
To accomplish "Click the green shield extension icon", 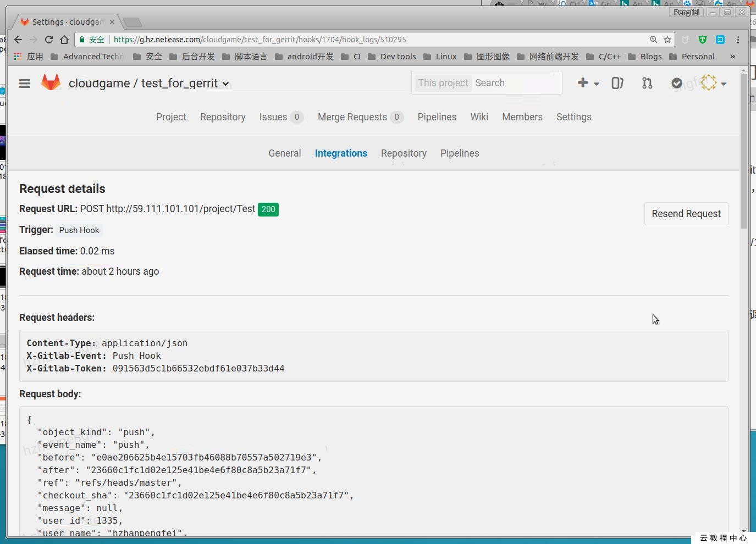I will (703, 40).
